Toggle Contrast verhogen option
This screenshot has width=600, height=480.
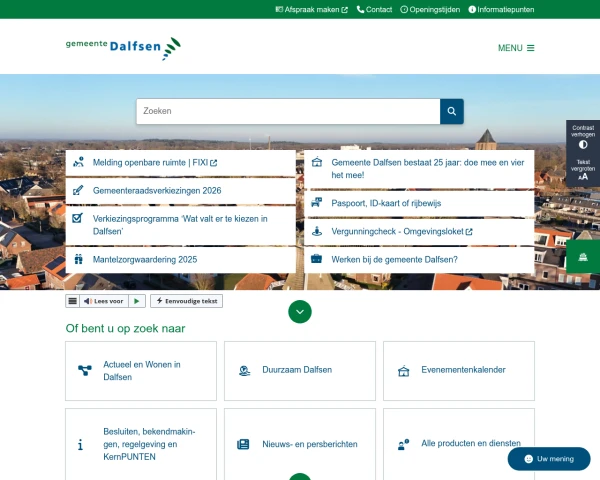point(583,137)
